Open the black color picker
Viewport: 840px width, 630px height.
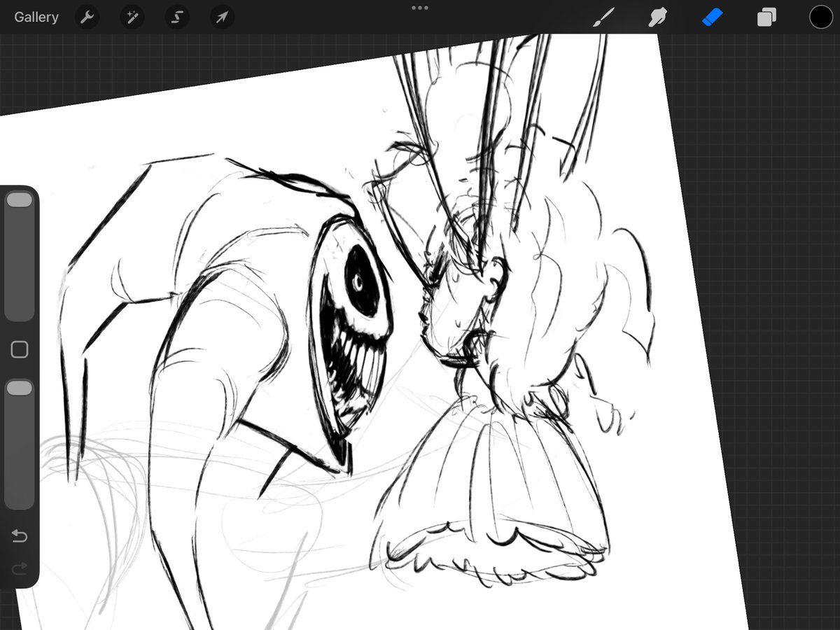821,17
